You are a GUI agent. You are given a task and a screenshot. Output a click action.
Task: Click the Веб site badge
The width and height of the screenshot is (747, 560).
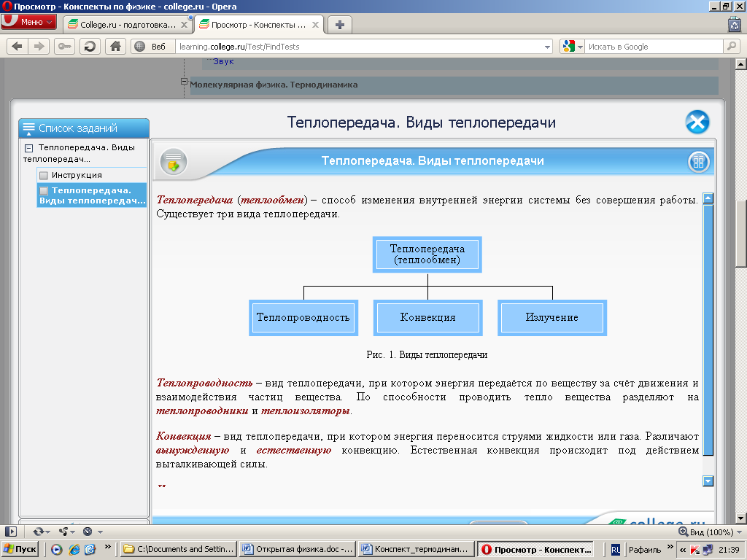tap(152, 46)
